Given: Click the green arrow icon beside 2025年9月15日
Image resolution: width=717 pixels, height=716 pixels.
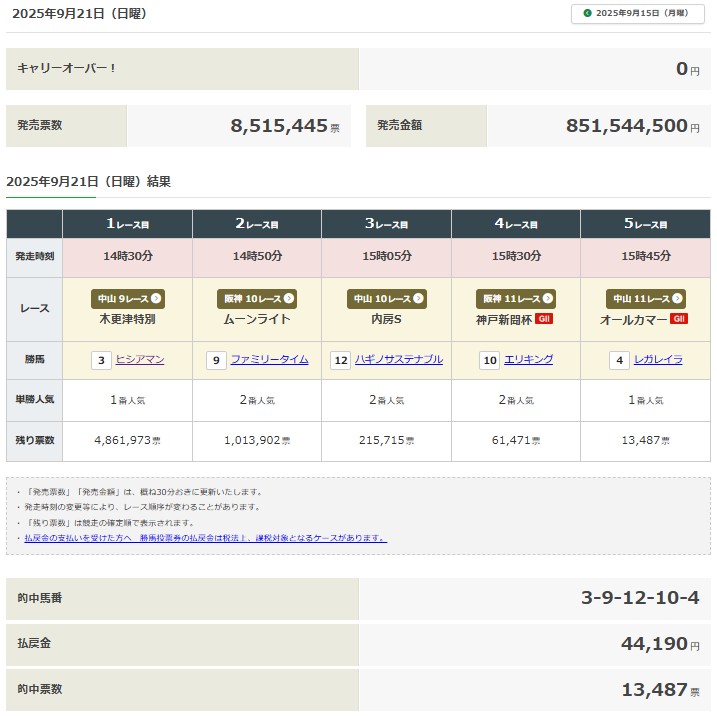Looking at the screenshot, I should point(587,13).
